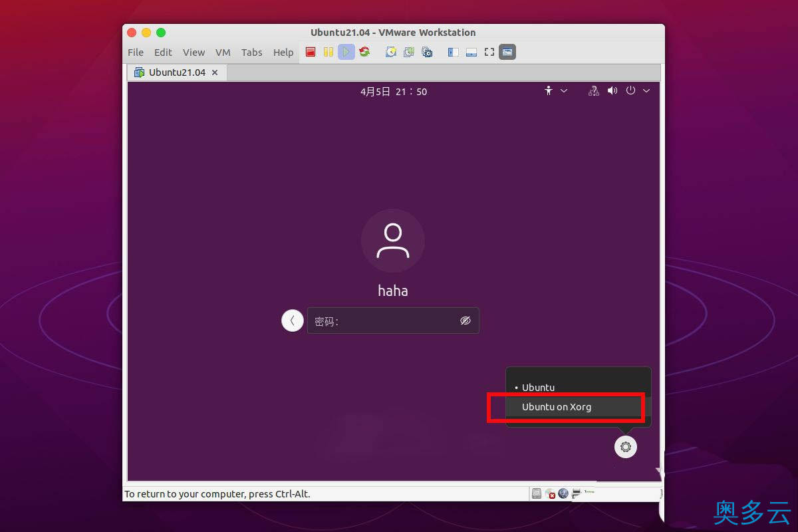The height and width of the screenshot is (532, 798).
Task: Open the volume icon on the Ubuntu top bar
Action: click(612, 91)
